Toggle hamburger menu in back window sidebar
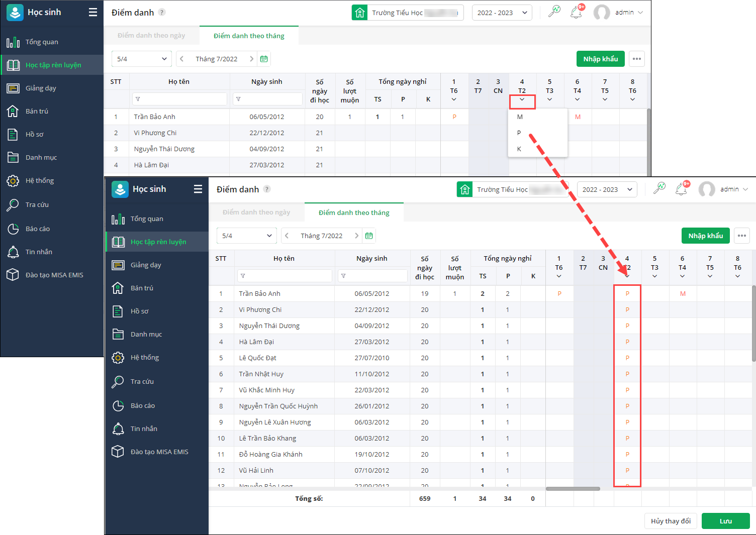This screenshot has width=756, height=535. (x=93, y=12)
